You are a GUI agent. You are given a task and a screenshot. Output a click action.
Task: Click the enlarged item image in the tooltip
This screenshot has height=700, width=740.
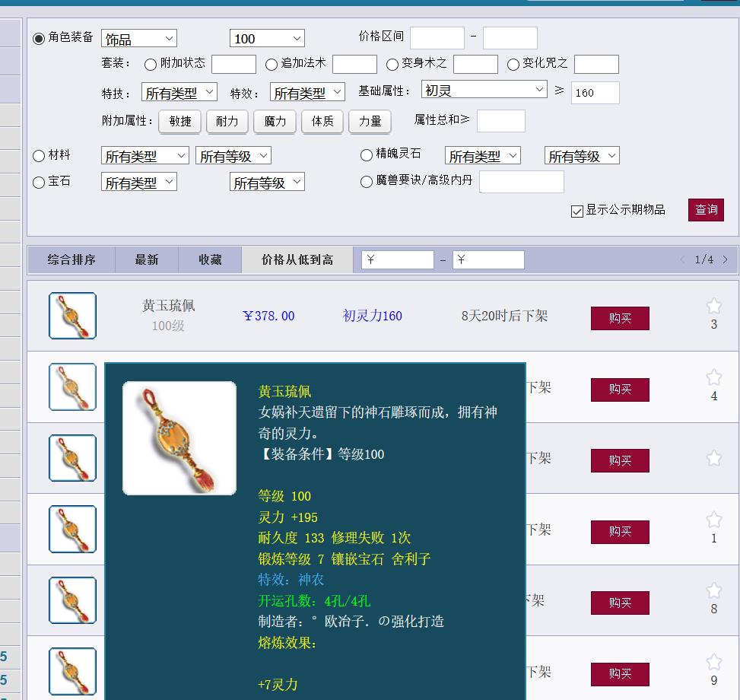pos(179,438)
